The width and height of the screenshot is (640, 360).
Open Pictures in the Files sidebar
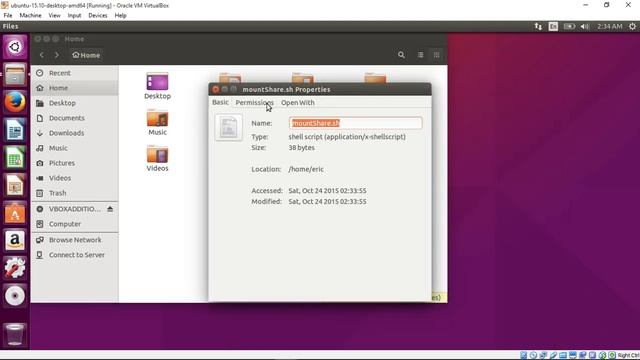75,163
